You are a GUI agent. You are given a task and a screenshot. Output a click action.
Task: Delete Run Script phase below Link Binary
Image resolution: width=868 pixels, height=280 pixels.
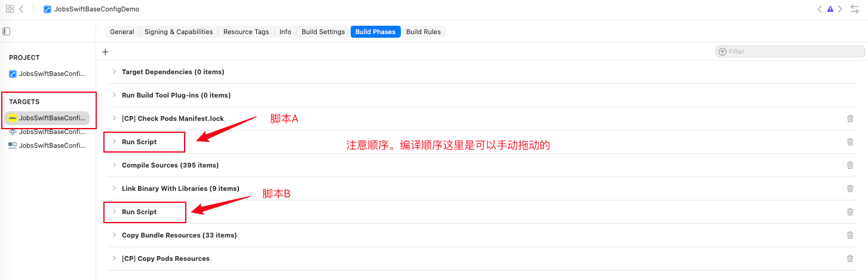850,212
